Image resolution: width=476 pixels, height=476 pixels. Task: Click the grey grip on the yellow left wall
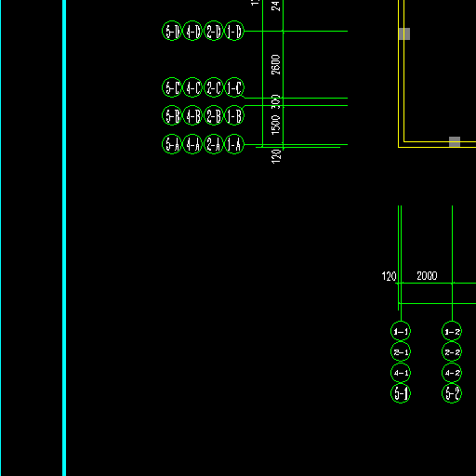pyautogui.click(x=404, y=33)
